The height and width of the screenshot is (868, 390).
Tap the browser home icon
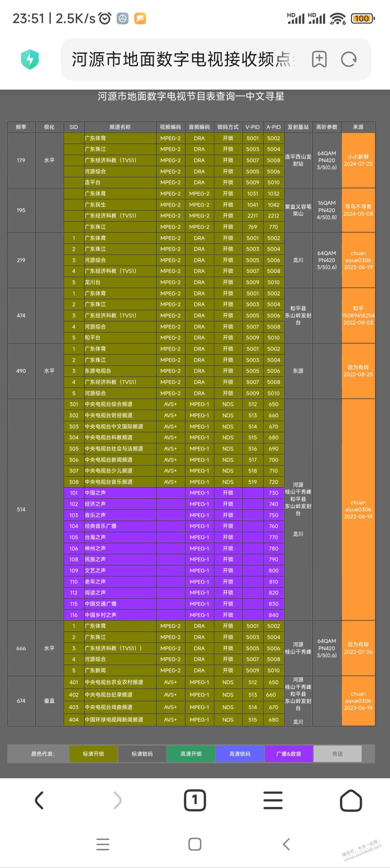pos(351,801)
